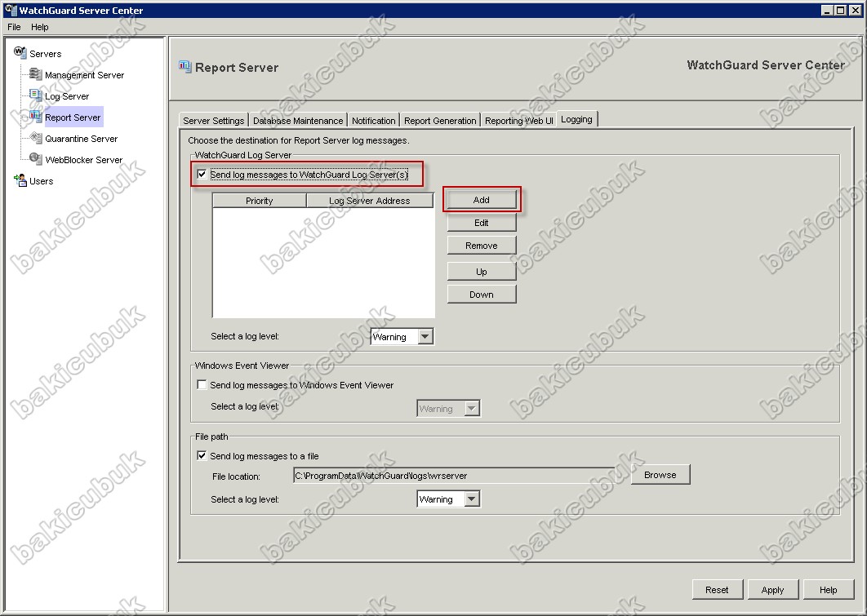Open Windows Event Viewer log level dropdown
The image size is (867, 616).
click(x=472, y=408)
